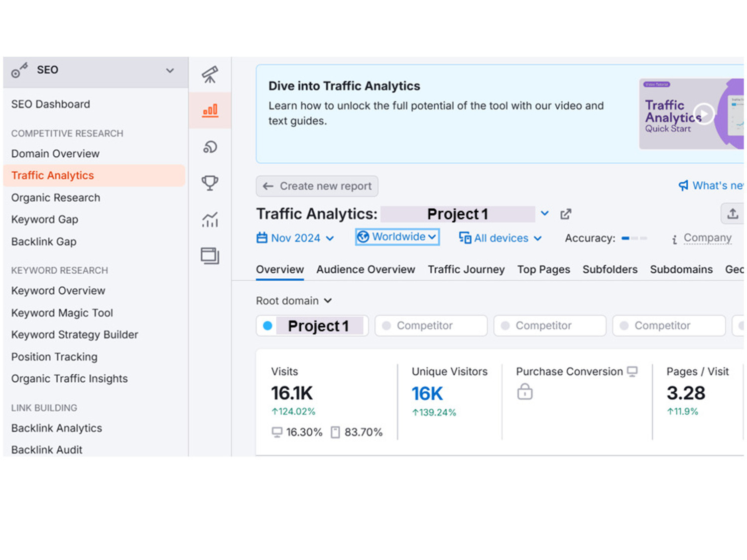The width and height of the screenshot is (747, 560).
Task: Open the Worldwide location dropdown
Action: point(397,237)
